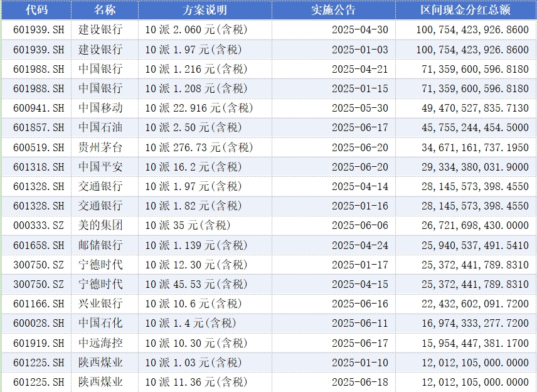The width and height of the screenshot is (537, 392).
Task: Select name cell 贵州茅台
Action: 105,147
